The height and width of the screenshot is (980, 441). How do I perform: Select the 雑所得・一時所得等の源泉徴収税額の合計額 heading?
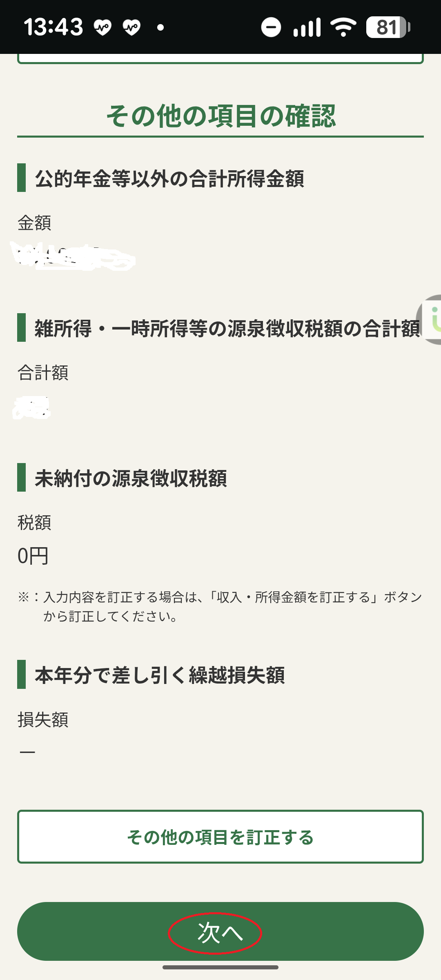(x=227, y=328)
